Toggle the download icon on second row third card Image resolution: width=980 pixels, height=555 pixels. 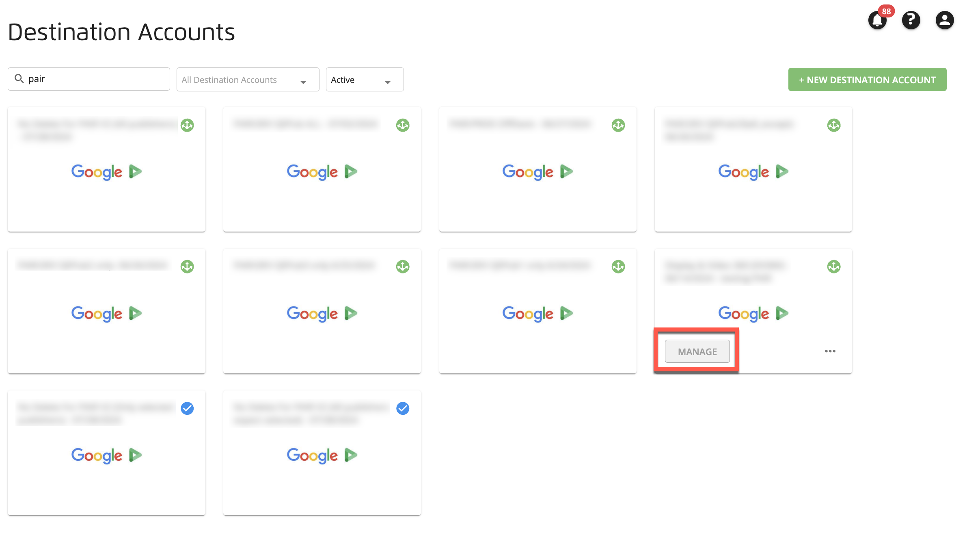coord(618,267)
